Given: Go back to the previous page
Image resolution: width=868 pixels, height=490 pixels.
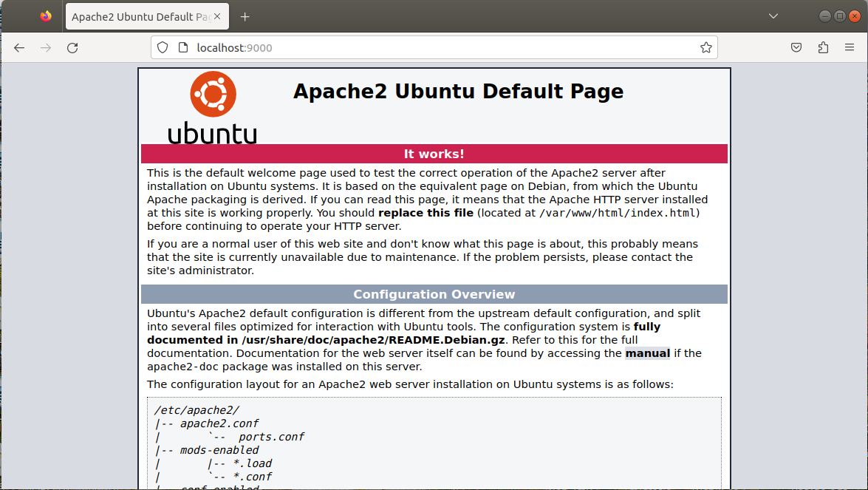Looking at the screenshot, I should click(19, 48).
